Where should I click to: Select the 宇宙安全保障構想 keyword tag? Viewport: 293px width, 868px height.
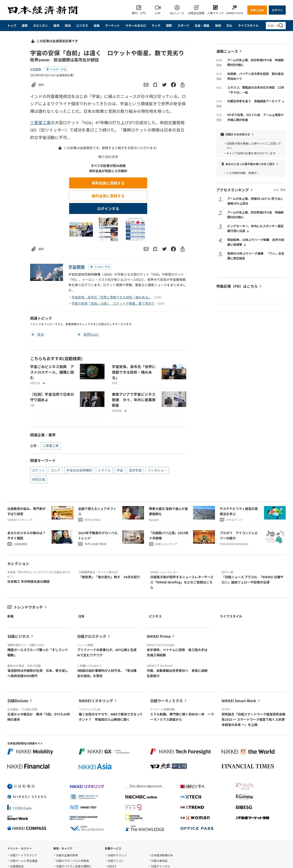tap(79, 470)
